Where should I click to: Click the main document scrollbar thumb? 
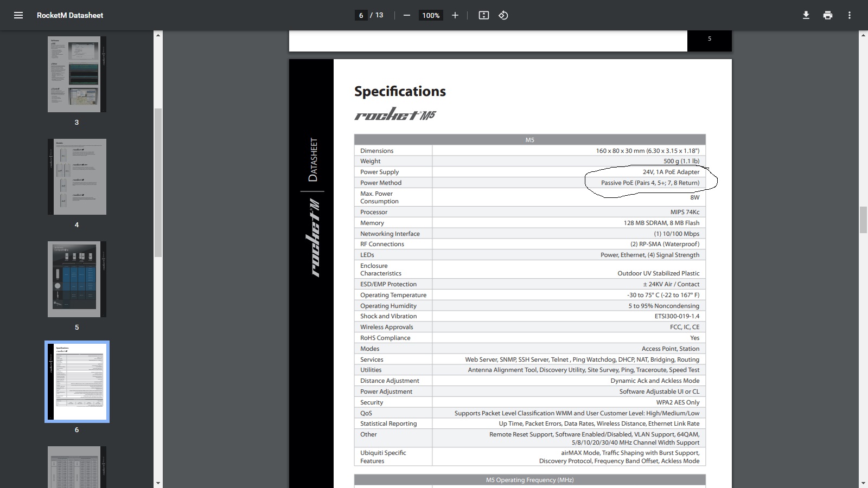click(x=863, y=220)
